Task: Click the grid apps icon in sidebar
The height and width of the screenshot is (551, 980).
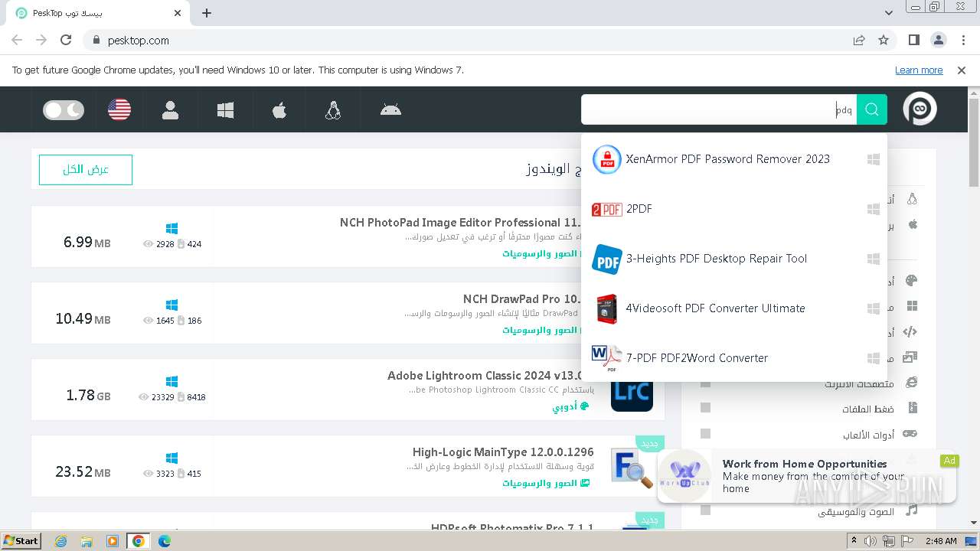Action: pos(912,306)
